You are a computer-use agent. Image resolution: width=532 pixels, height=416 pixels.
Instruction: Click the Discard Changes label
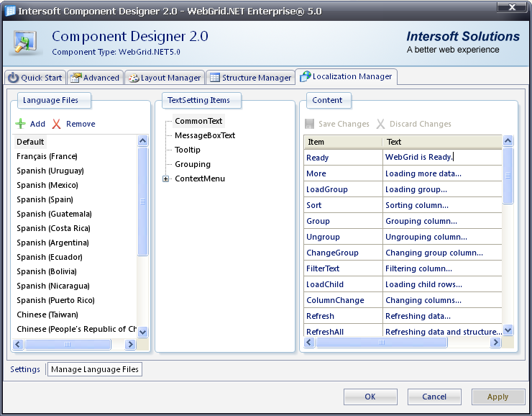click(x=421, y=124)
